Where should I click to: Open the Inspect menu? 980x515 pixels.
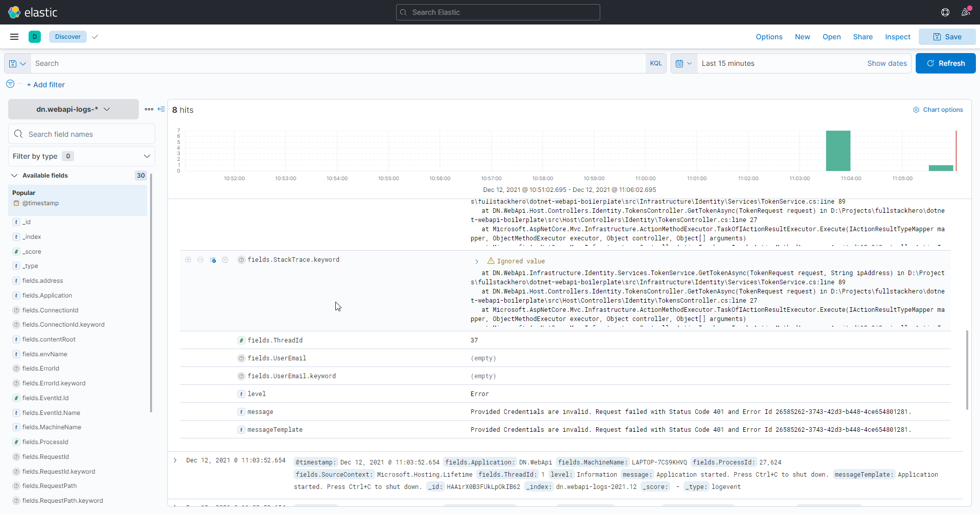[x=897, y=36]
